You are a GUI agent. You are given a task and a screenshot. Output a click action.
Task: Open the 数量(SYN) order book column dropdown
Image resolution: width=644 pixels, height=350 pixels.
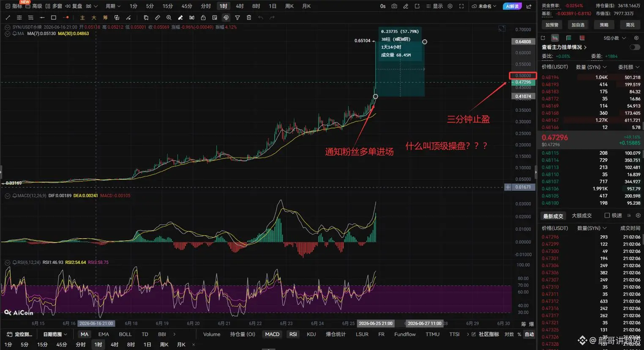tap(591, 67)
